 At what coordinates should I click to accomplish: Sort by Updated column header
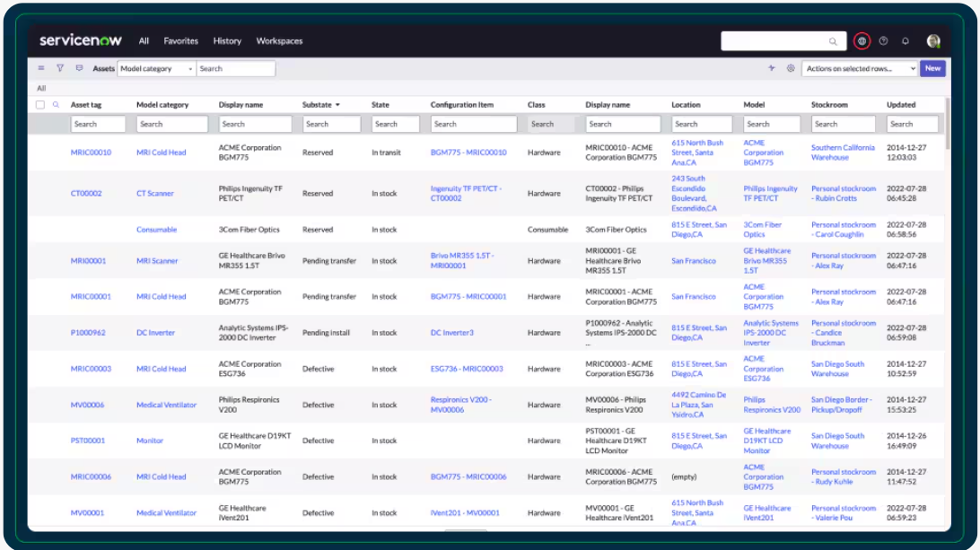(x=901, y=105)
